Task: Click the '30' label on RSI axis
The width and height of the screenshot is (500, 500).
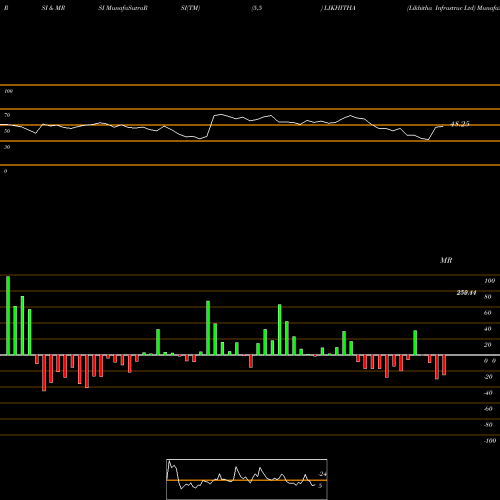Action: click(x=7, y=147)
